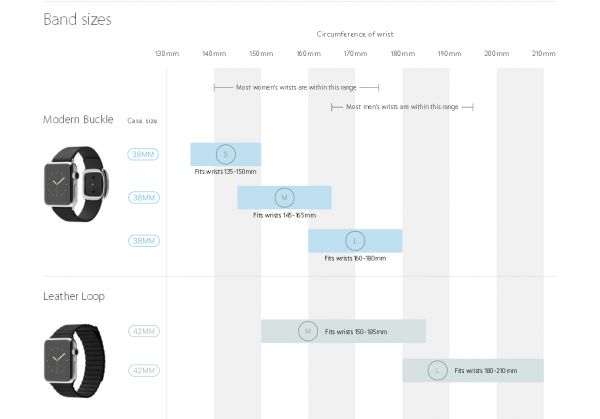The height and width of the screenshot is (419, 600).
Task: Select the first 38MM case size badge
Action: point(143,154)
